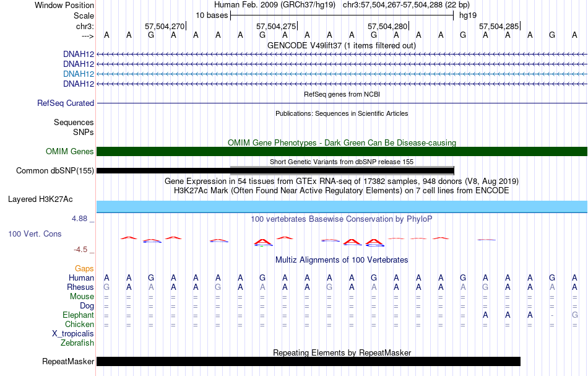Open the GENCODE V49lift37 track title

point(342,45)
